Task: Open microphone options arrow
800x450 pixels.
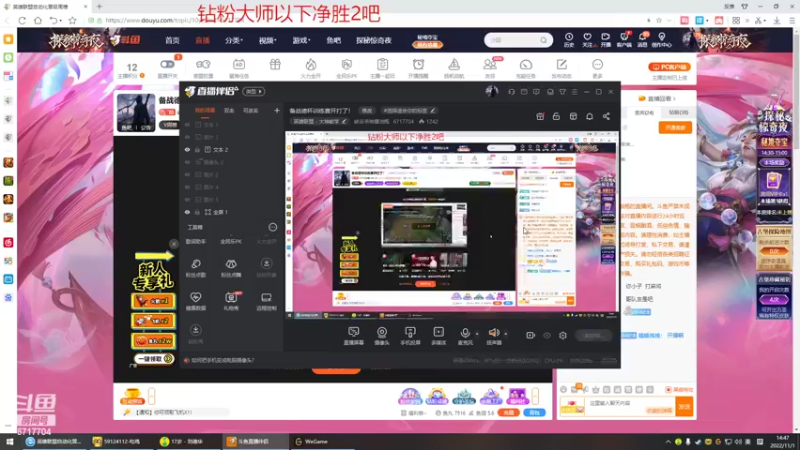Action: (x=477, y=334)
